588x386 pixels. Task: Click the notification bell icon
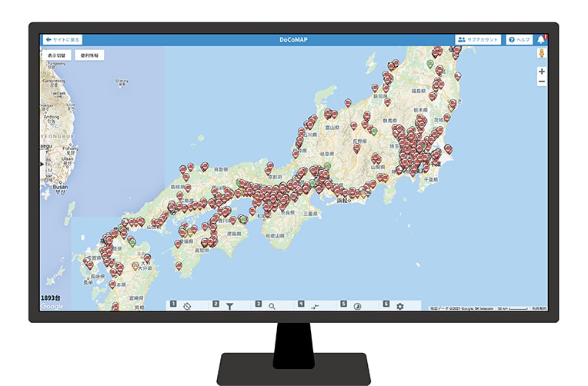tap(541, 39)
